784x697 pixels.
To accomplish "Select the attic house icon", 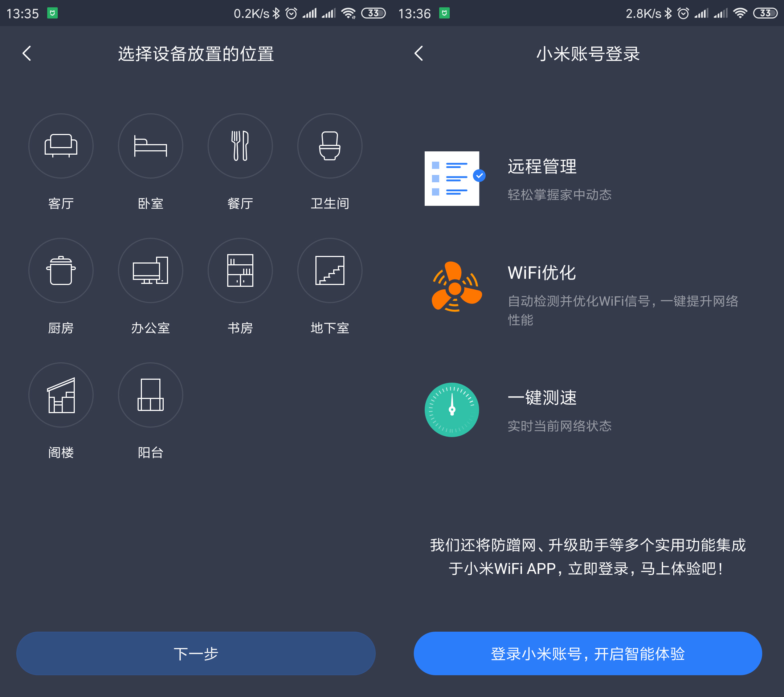I will (x=61, y=395).
